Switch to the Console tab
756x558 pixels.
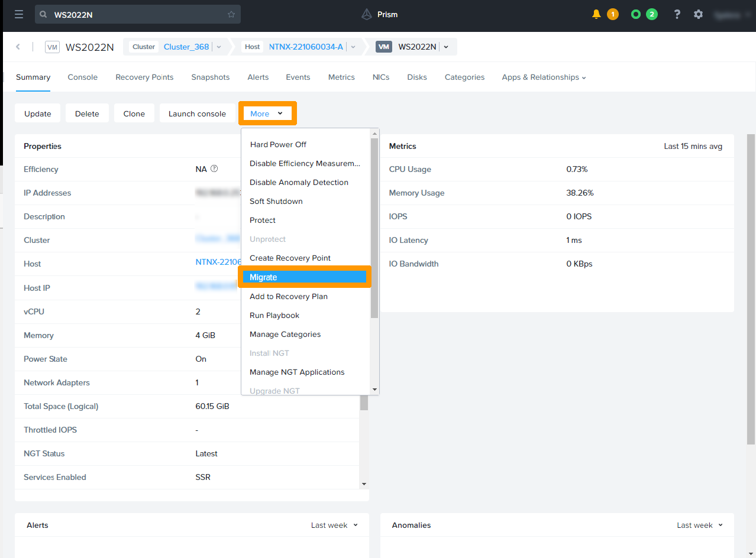coord(82,77)
